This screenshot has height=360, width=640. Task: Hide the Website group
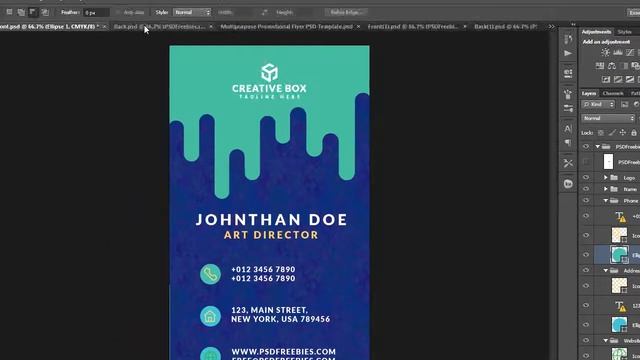tap(586, 340)
